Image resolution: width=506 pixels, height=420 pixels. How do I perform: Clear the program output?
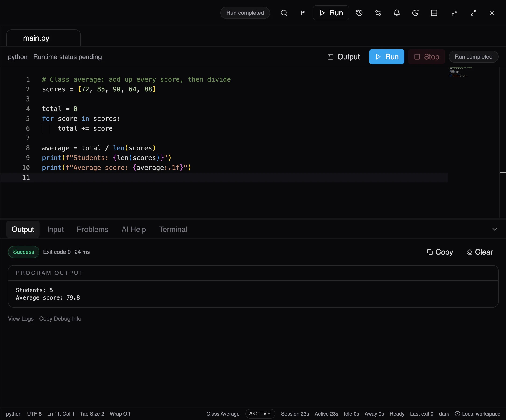pos(480,252)
